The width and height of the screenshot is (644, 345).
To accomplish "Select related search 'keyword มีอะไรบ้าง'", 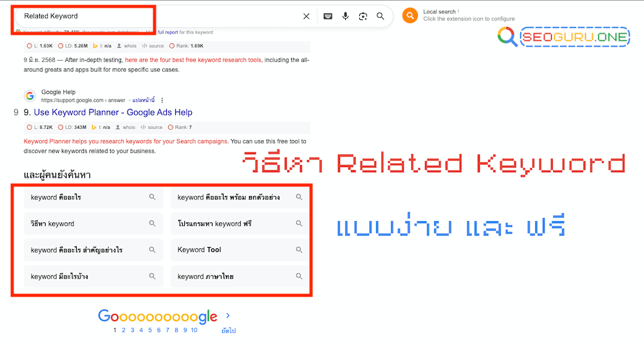I will pyautogui.click(x=93, y=277).
